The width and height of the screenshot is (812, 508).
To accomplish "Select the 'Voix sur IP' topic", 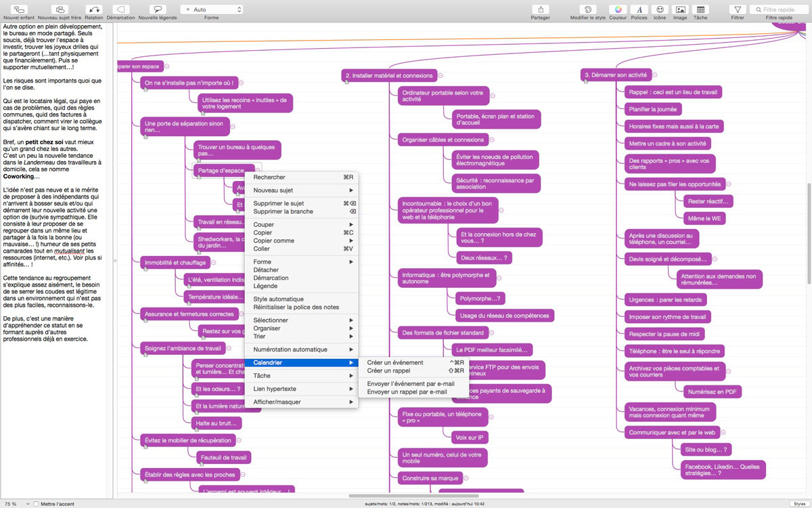I will 471,437.
